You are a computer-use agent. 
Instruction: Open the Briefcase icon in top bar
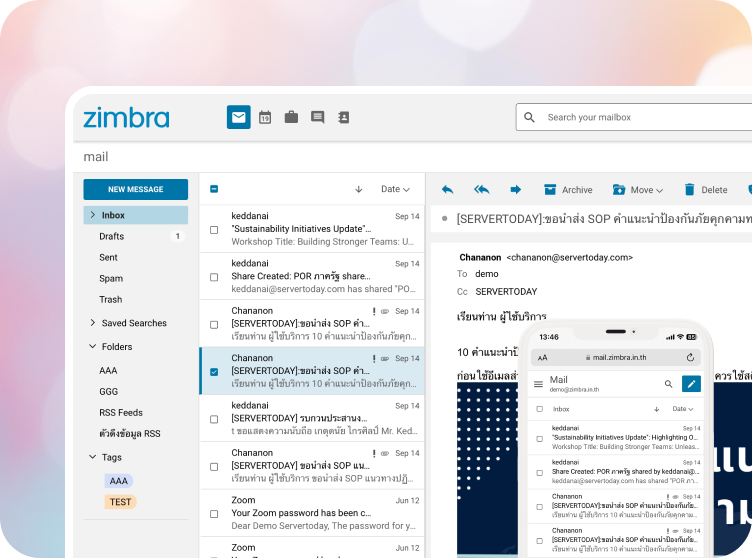point(291,117)
